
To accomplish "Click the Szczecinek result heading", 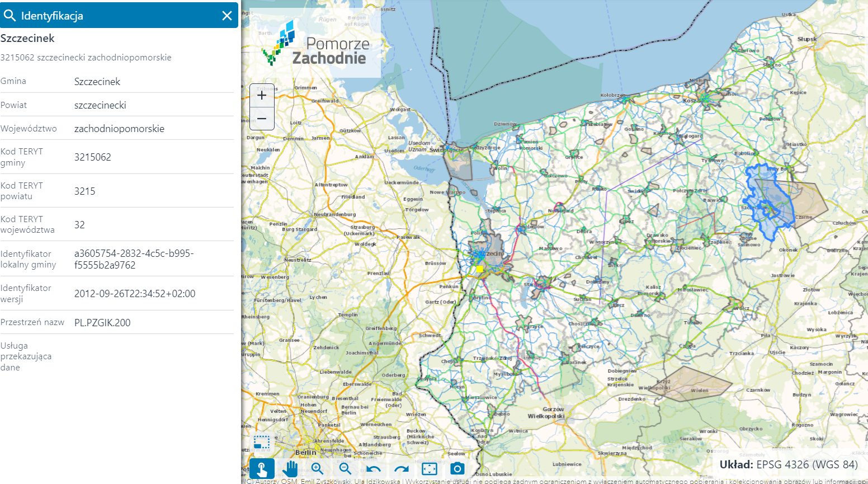I will [27, 38].
